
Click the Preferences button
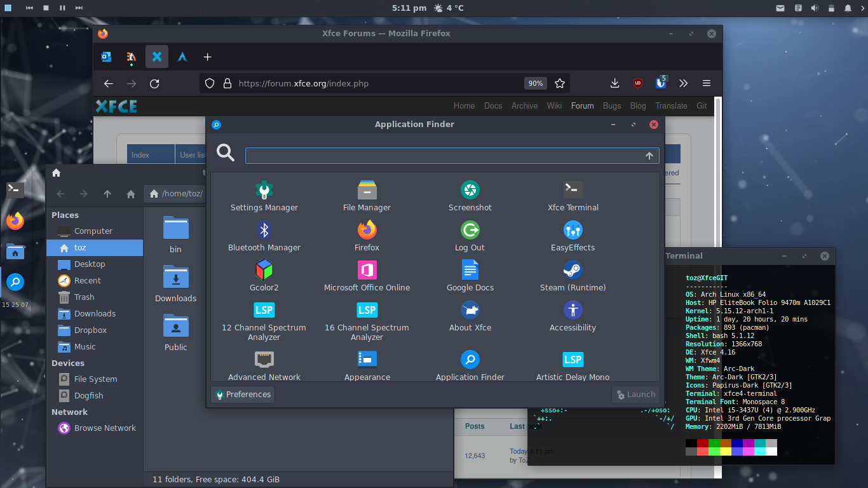coord(243,395)
